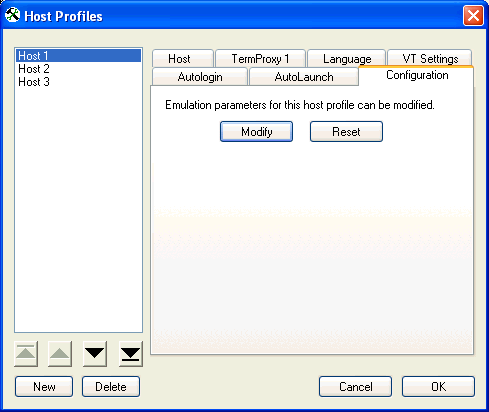Screen dimensions: 489x412
Task: Switch to the Language tab
Action: tap(347, 59)
